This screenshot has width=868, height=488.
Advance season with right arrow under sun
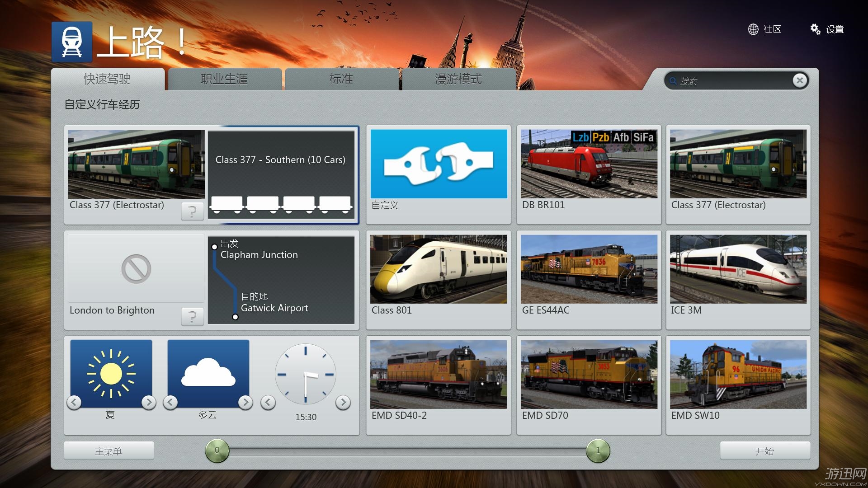[148, 402]
